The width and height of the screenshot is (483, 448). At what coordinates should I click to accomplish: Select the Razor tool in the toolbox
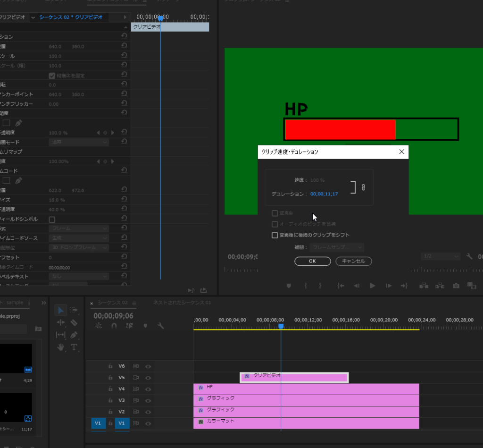click(x=74, y=322)
